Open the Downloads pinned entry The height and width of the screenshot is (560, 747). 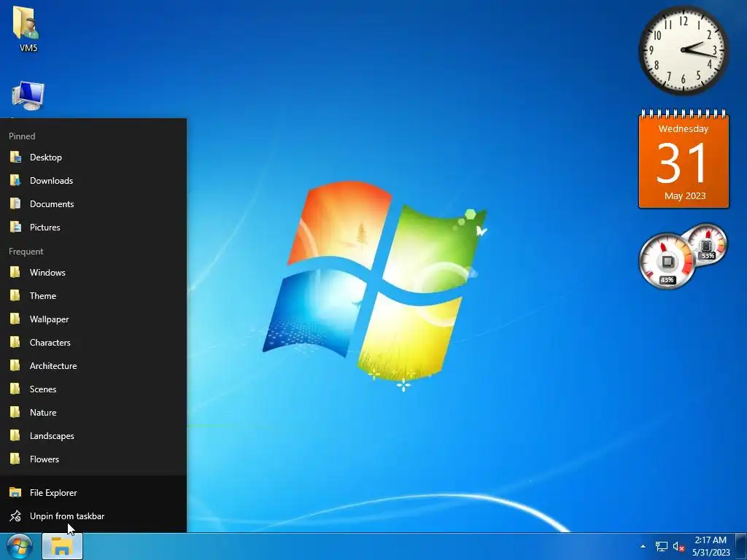point(93,181)
